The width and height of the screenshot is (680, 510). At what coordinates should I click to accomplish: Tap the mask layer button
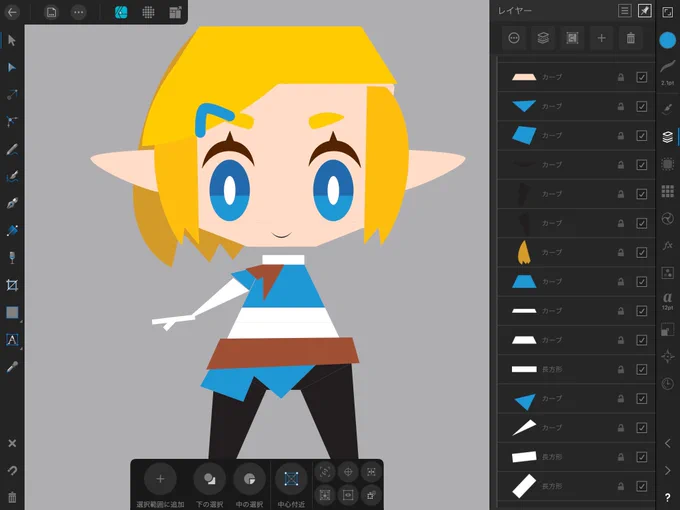[572, 38]
